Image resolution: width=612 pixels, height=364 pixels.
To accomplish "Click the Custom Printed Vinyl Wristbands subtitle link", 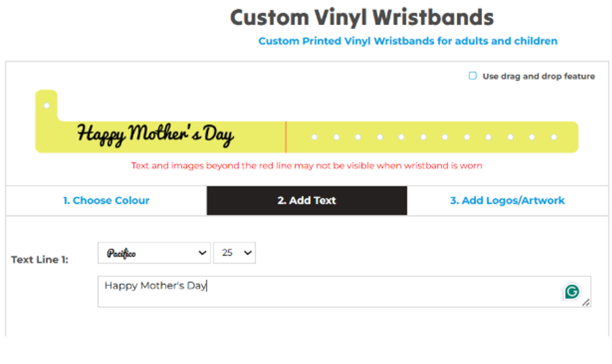I will [x=408, y=41].
